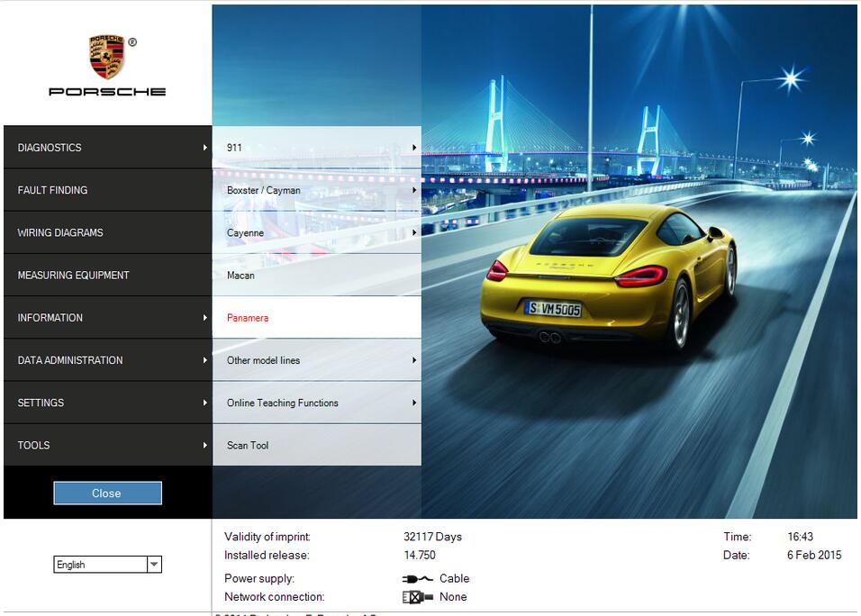
Task: Expand the Data Administration submenu arrow
Action: click(205, 360)
